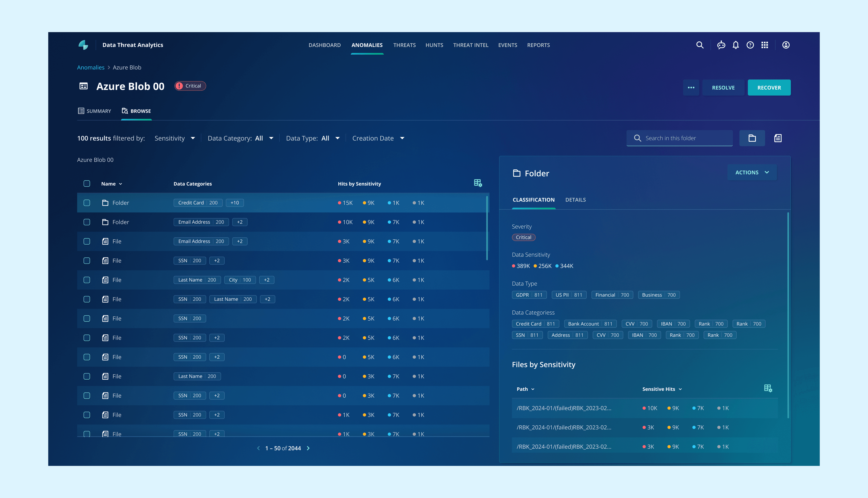Switch to the file list view icon
Viewport: 868px width, 498px height.
click(778, 138)
